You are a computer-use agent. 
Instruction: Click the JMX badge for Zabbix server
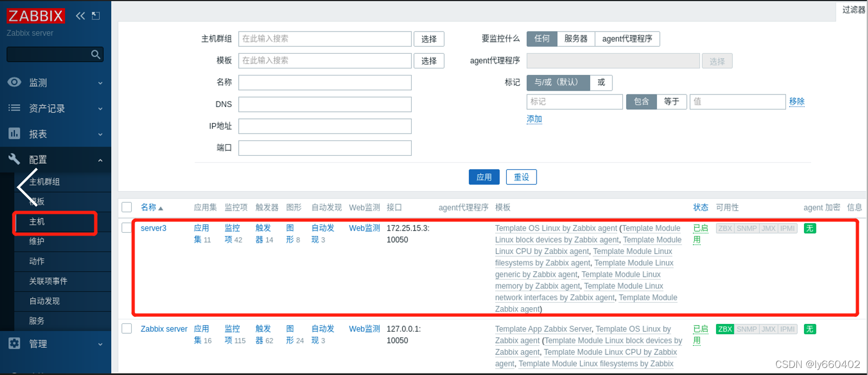click(768, 329)
